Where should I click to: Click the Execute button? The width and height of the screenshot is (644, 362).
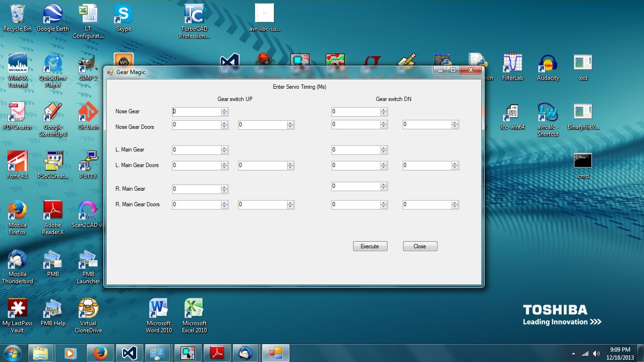(x=370, y=246)
